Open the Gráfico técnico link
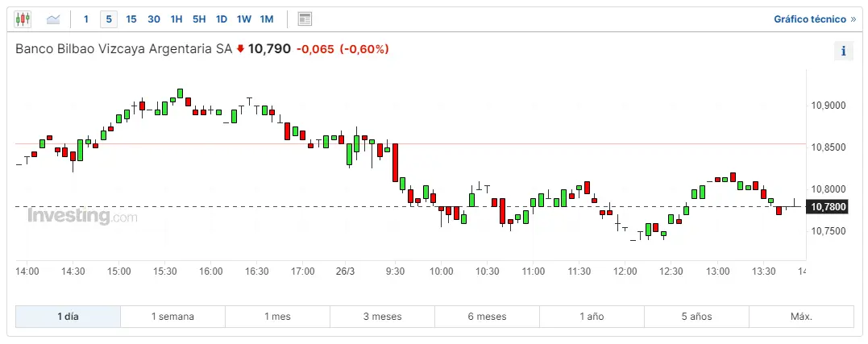 click(815, 19)
